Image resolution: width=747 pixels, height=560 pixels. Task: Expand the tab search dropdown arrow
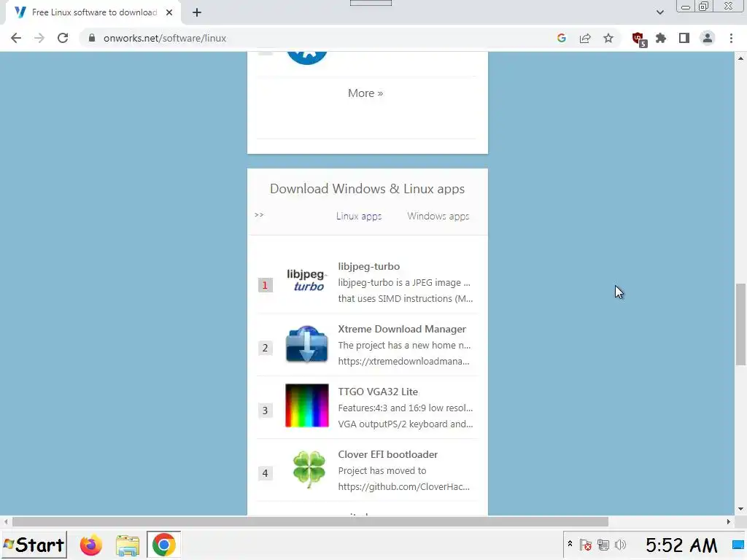[659, 12]
